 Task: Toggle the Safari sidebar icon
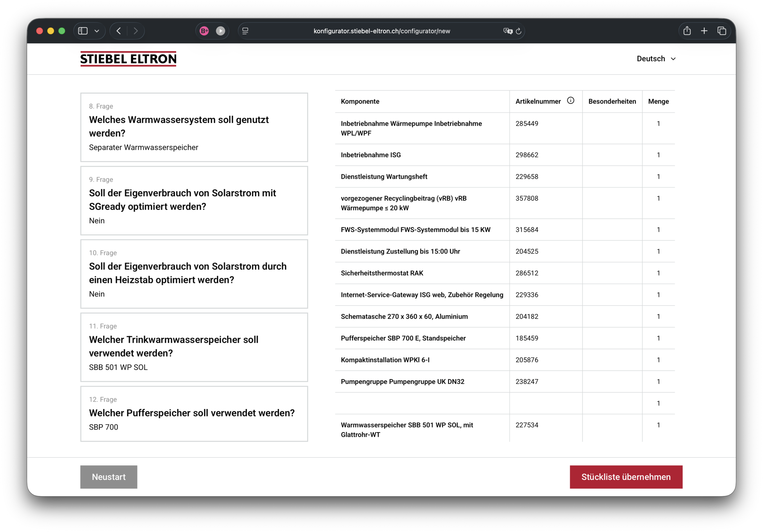pos(83,31)
